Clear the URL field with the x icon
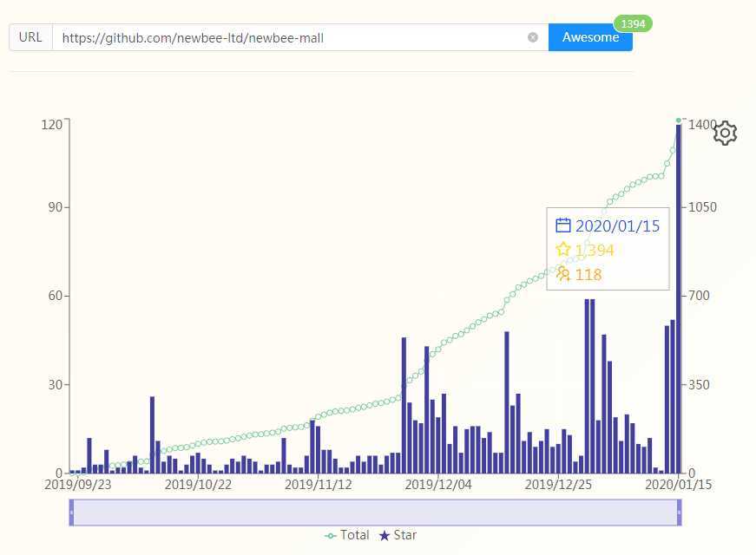756x555 pixels. point(533,37)
